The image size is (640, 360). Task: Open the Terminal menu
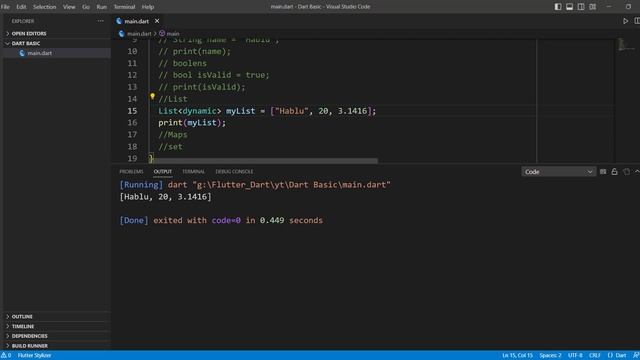[x=124, y=7]
